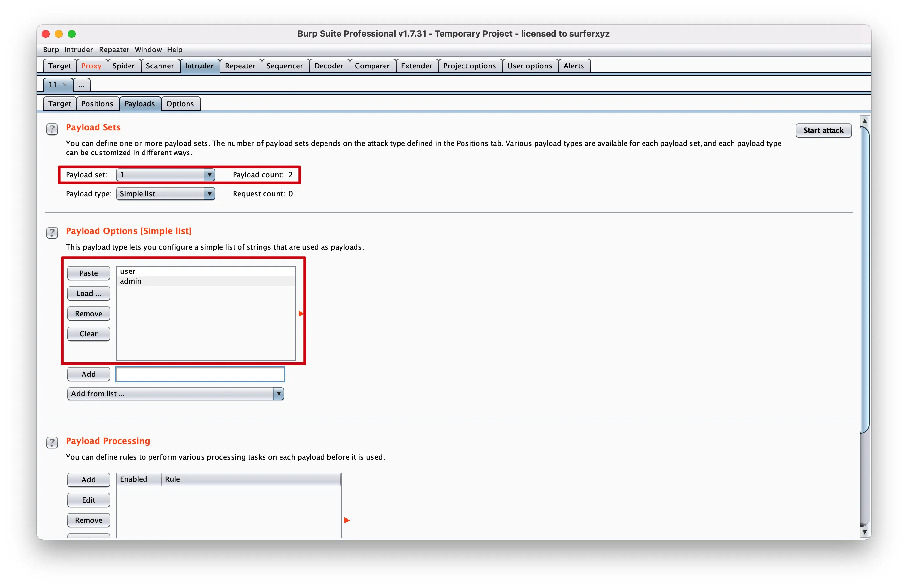Switch to the Comparer tab
The image size is (908, 588).
coord(372,66)
